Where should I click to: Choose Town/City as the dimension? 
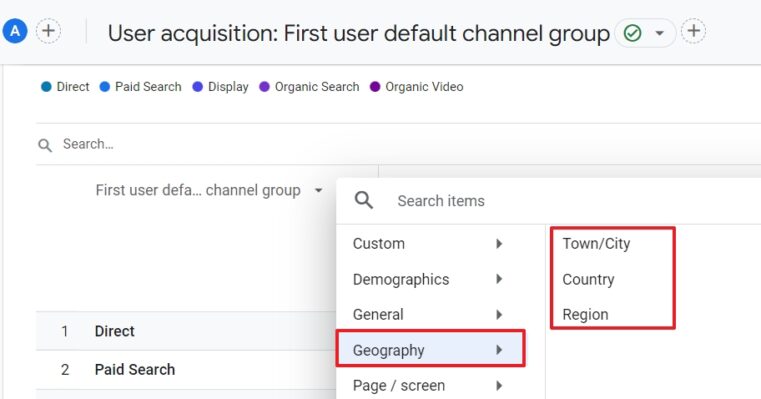[x=596, y=244]
